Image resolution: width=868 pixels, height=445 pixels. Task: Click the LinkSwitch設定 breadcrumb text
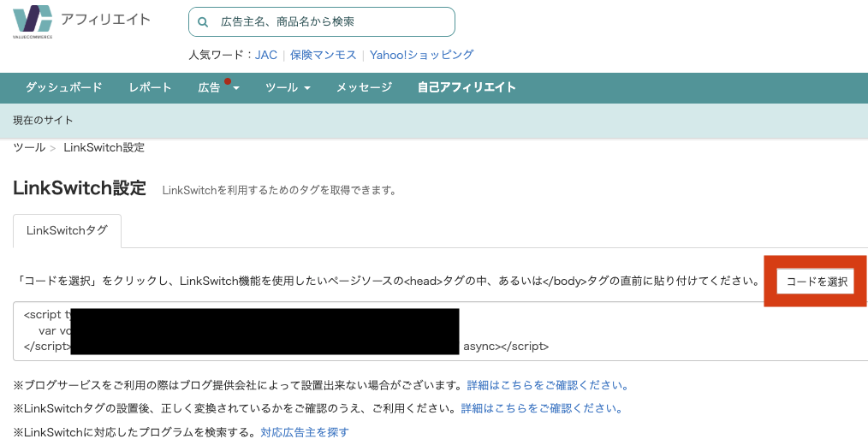[x=104, y=148]
